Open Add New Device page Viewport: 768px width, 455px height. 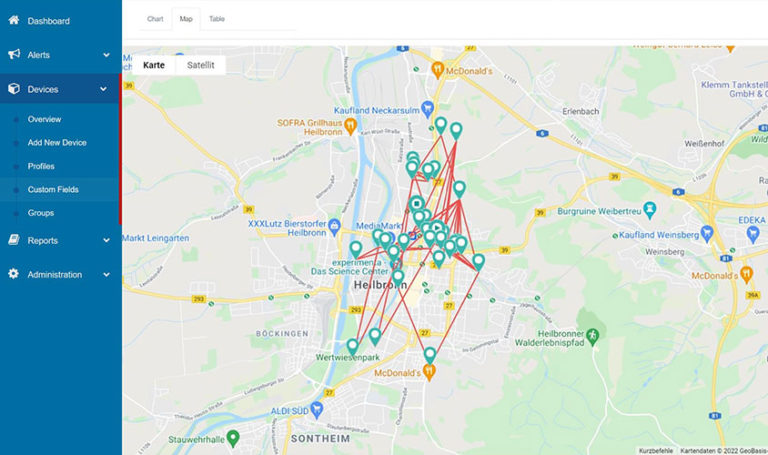click(x=57, y=143)
